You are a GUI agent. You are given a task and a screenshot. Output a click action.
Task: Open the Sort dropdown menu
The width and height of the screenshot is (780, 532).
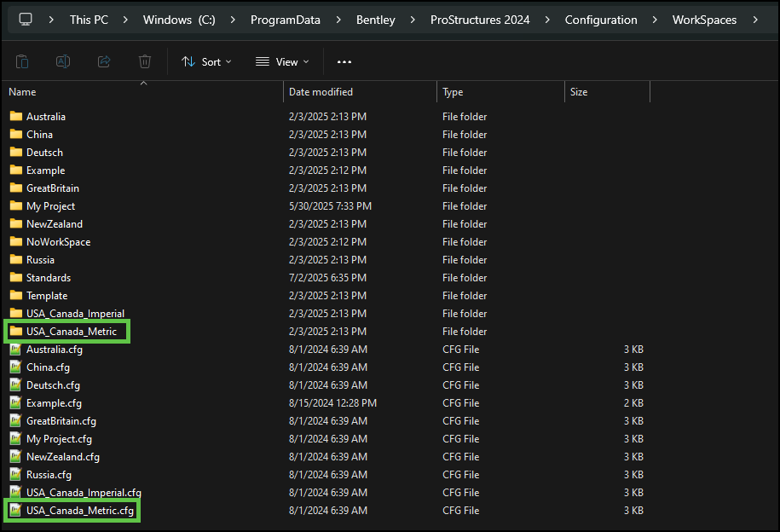click(x=206, y=61)
